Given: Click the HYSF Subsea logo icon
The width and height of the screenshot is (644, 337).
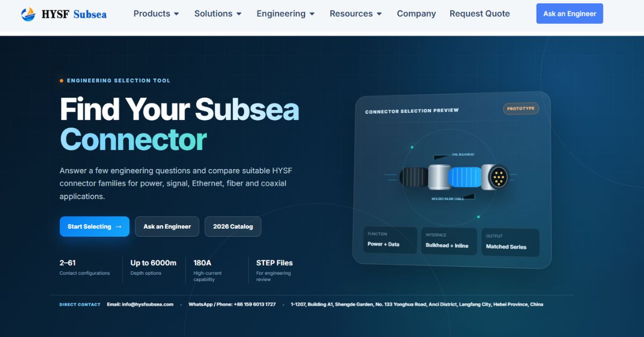Looking at the screenshot, I should [x=28, y=14].
